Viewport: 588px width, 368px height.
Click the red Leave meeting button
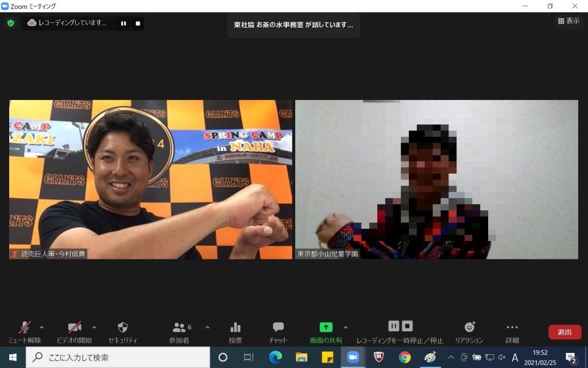click(564, 332)
